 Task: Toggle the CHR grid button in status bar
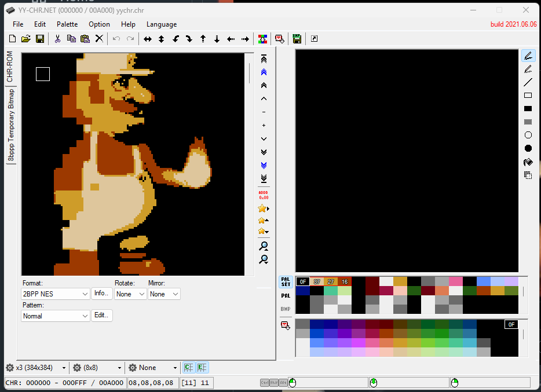click(188, 368)
